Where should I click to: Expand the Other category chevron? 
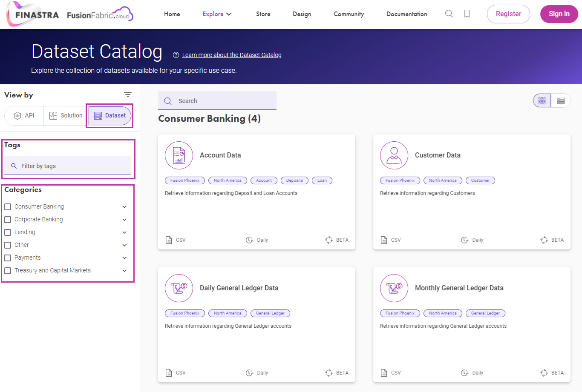tap(124, 245)
